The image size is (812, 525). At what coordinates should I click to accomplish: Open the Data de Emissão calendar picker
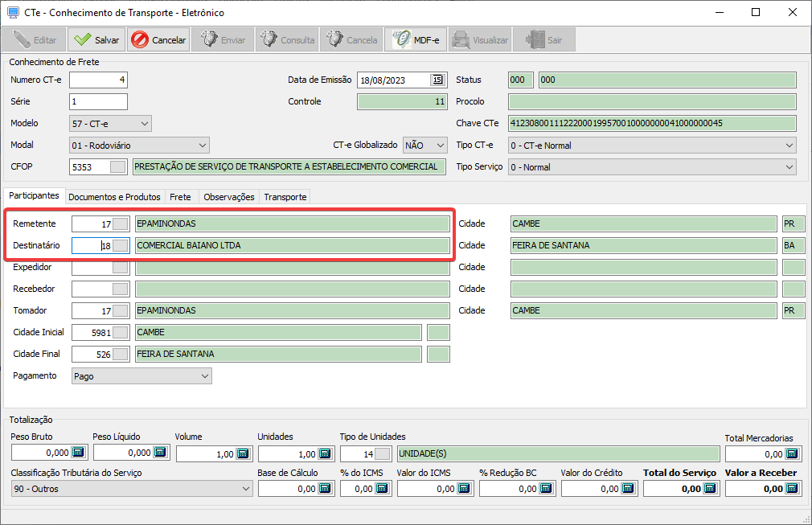(x=437, y=80)
